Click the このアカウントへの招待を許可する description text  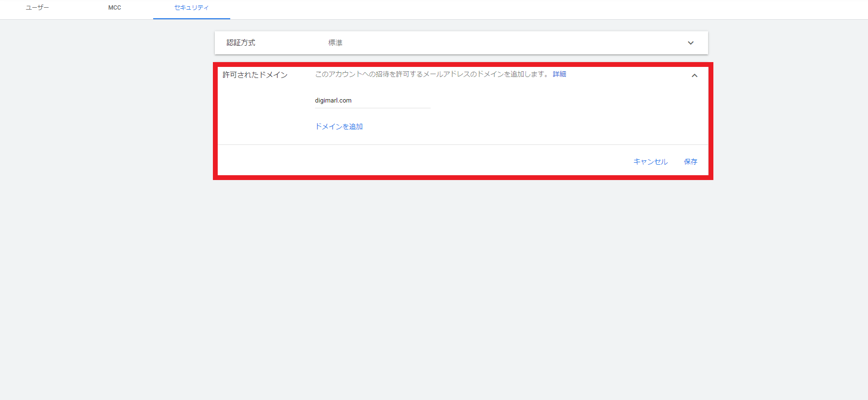pyautogui.click(x=432, y=74)
